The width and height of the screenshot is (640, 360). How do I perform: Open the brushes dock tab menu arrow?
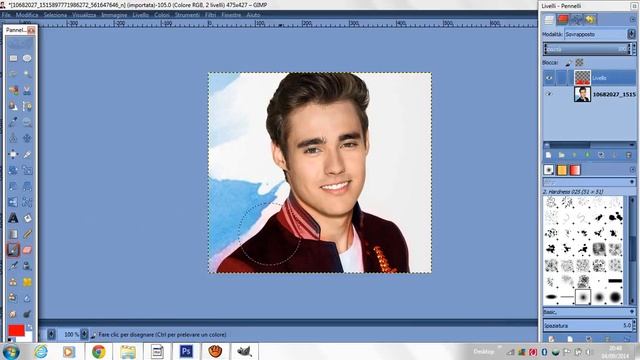[x=633, y=169]
